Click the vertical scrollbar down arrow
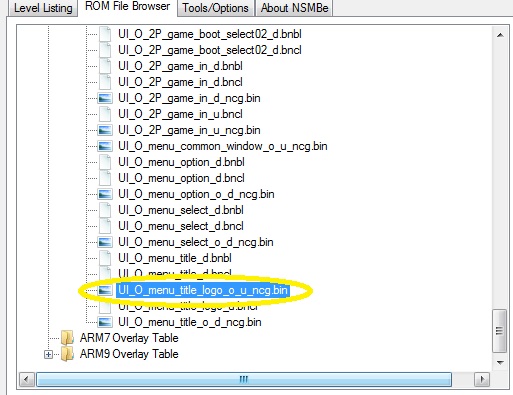 point(500,362)
